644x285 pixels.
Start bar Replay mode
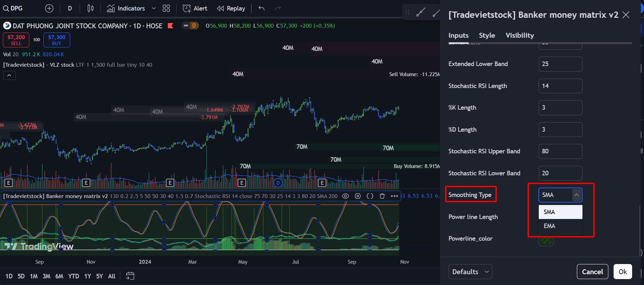(231, 8)
